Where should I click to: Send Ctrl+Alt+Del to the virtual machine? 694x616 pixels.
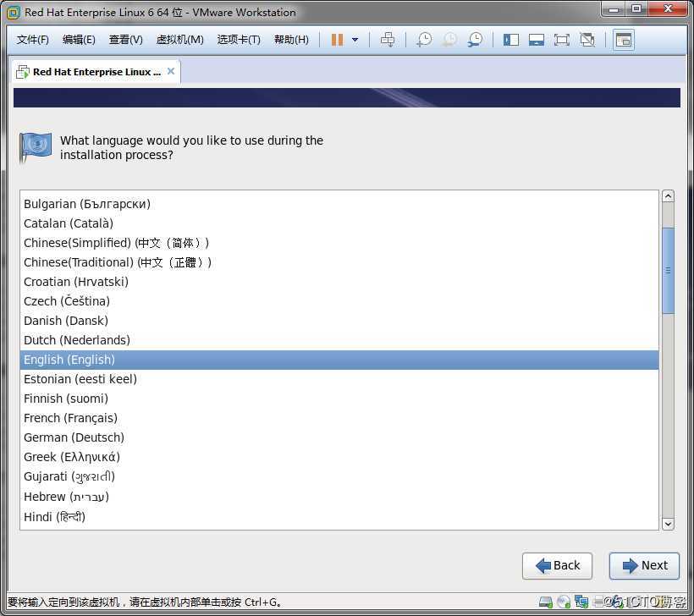pyautogui.click(x=388, y=40)
